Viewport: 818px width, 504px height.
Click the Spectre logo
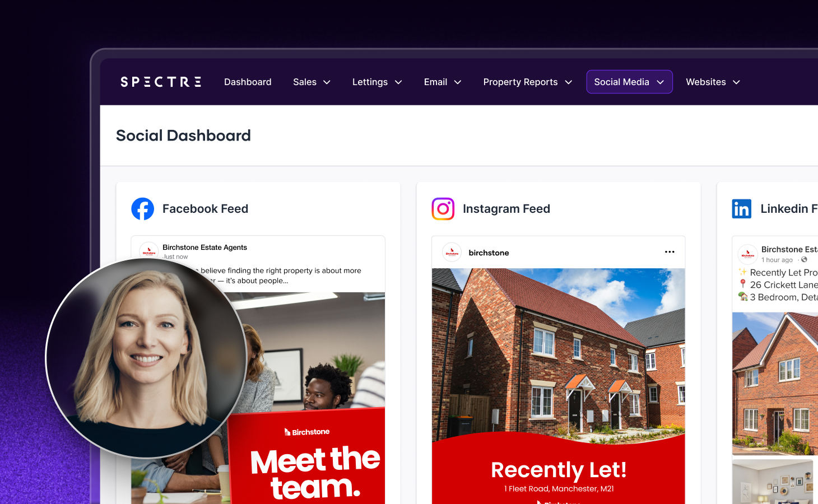(161, 82)
